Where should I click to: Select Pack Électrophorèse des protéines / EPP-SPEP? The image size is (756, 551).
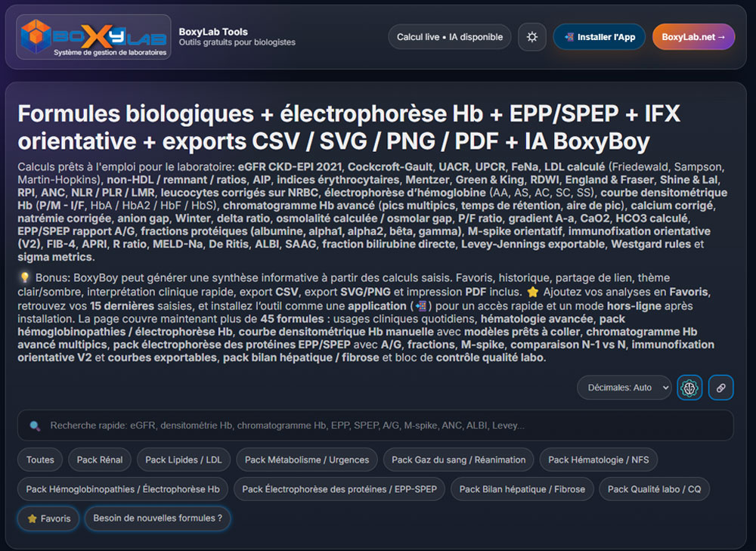coord(339,489)
